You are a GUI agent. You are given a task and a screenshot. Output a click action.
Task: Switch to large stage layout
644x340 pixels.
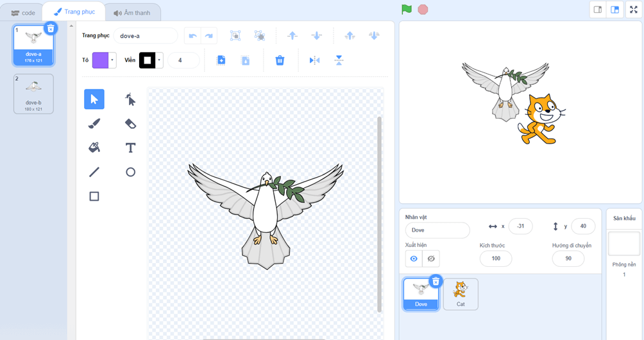[x=615, y=10]
